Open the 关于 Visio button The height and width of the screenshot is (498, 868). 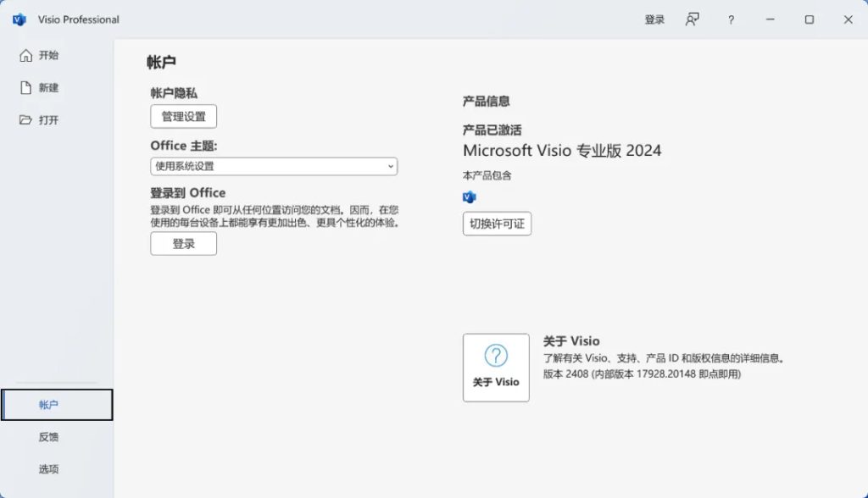click(496, 368)
